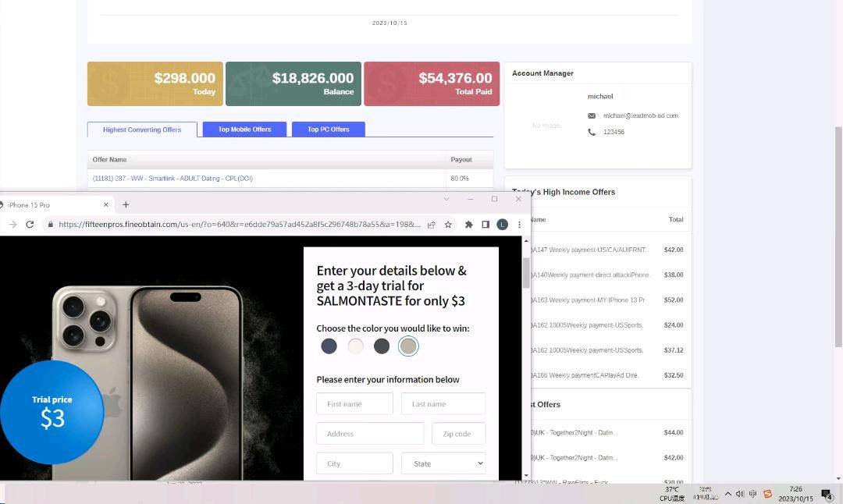Screen dimensions: 843x504
Task: Click the phone icon beside 123456
Action: [592, 132]
